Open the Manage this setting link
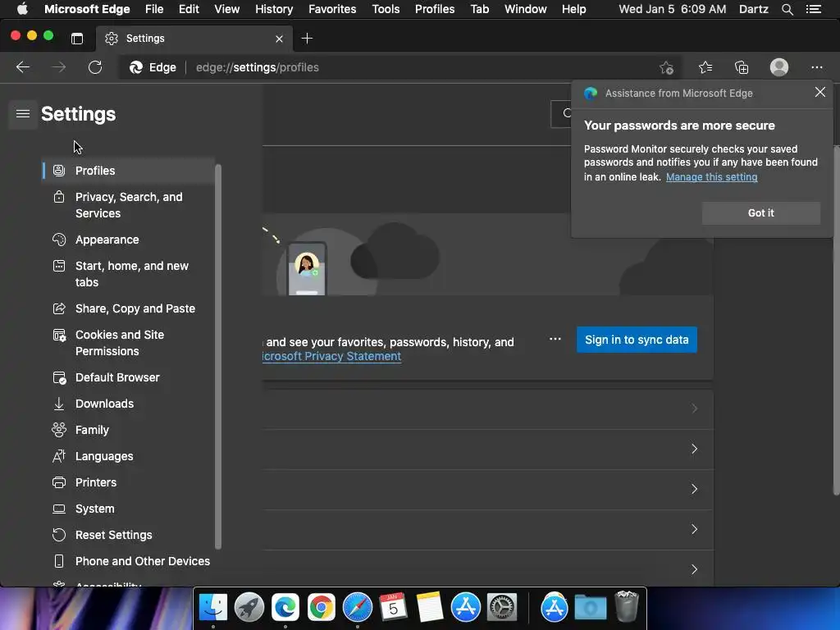 click(x=711, y=177)
